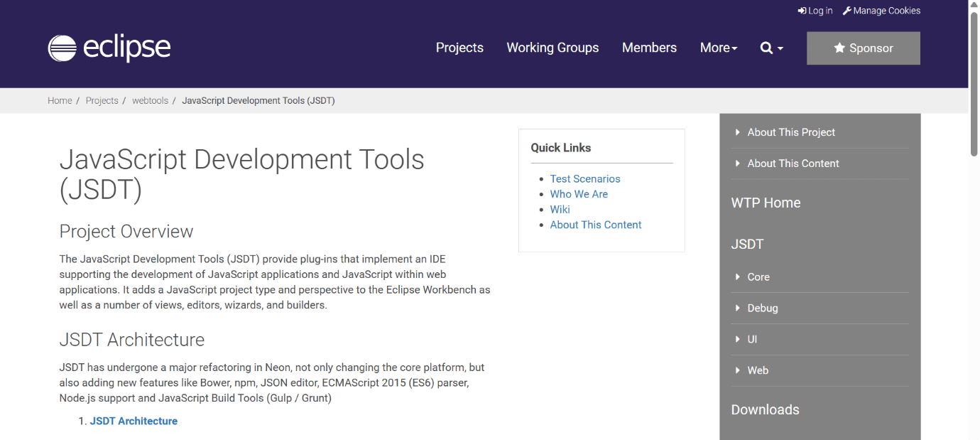
Task: Click the JSDT page breadcrumb text
Action: (258, 101)
